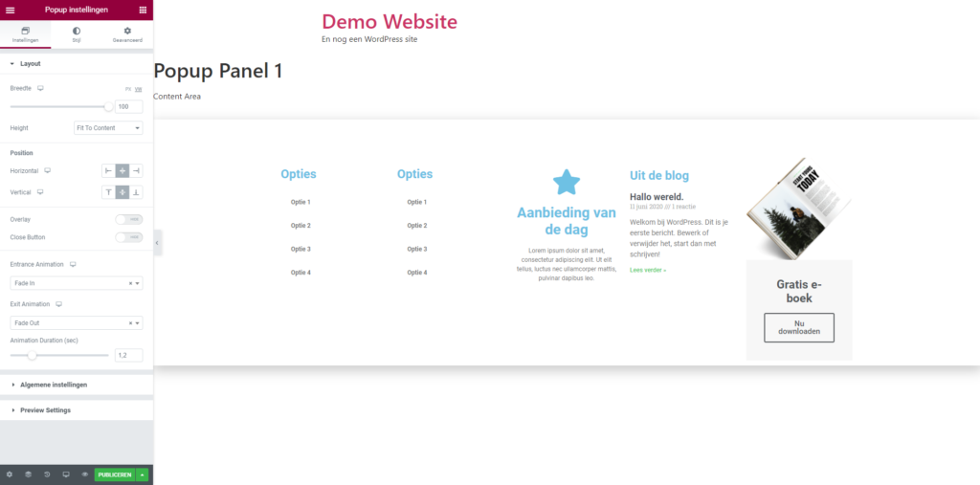Viewport: 980px width, 485px height.
Task: Open the Entrance Animation dropdown Fade In
Action: click(x=77, y=283)
